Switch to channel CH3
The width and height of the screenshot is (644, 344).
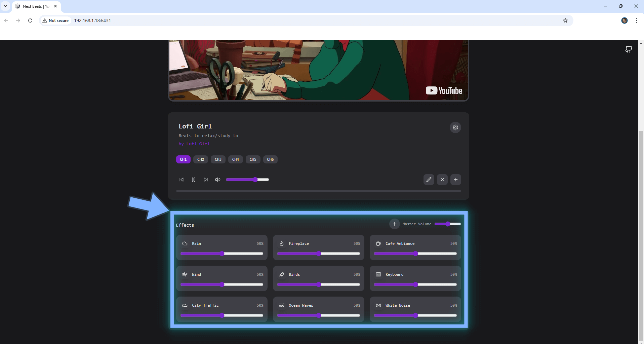[x=218, y=159]
